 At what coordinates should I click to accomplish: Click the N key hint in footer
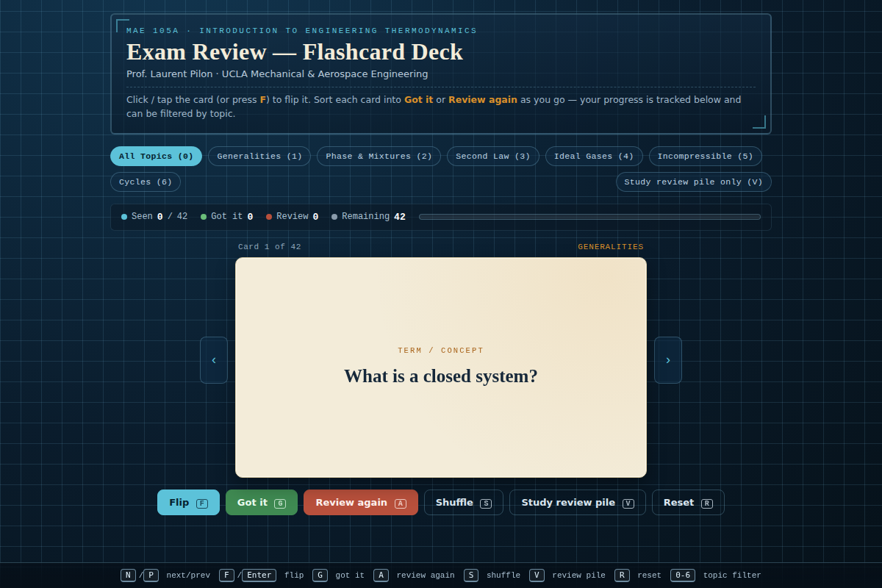point(129,576)
